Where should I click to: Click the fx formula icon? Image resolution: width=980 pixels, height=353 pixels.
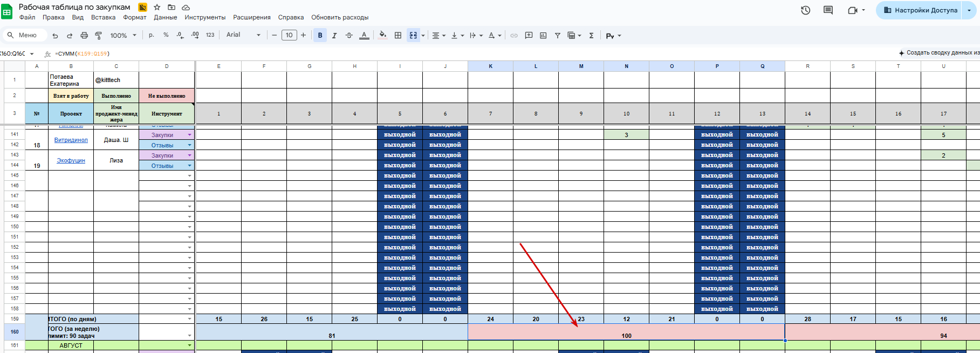click(47, 54)
